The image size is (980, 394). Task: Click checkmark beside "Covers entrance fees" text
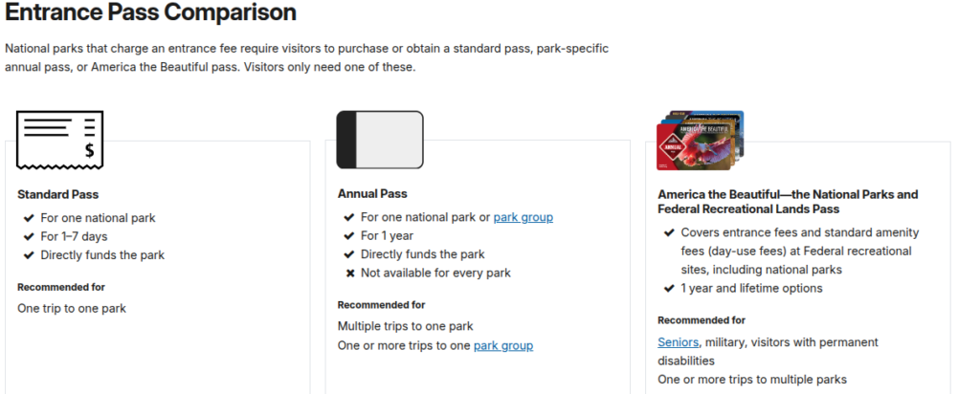pos(668,232)
